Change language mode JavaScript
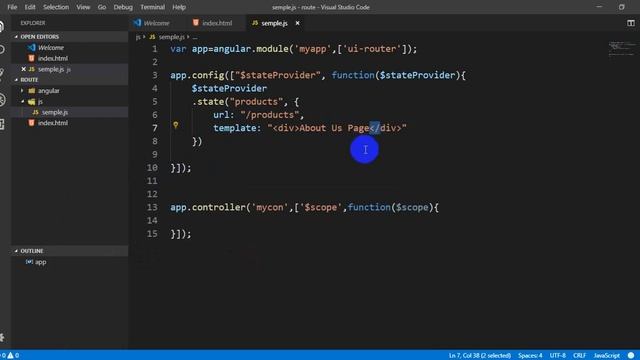 (606, 356)
